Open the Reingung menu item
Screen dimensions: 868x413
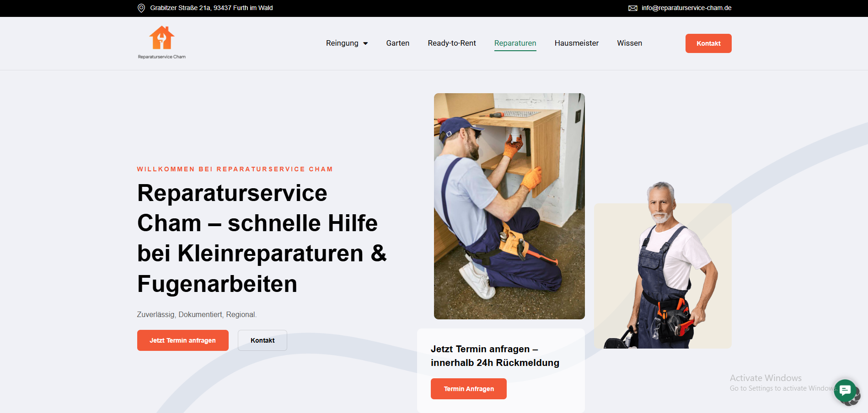pyautogui.click(x=342, y=43)
